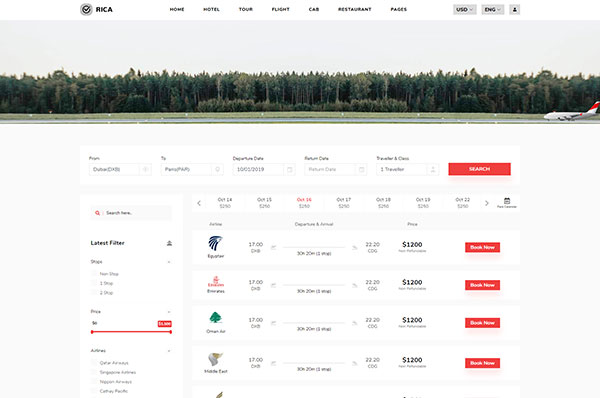
Task: Click the red Search button
Action: (x=479, y=169)
